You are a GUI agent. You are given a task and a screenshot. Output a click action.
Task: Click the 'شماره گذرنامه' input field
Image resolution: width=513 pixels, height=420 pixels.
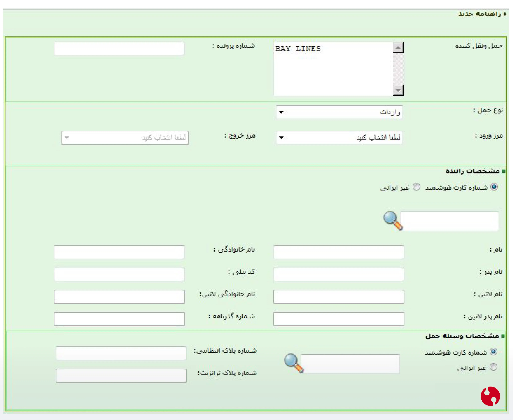click(119, 319)
